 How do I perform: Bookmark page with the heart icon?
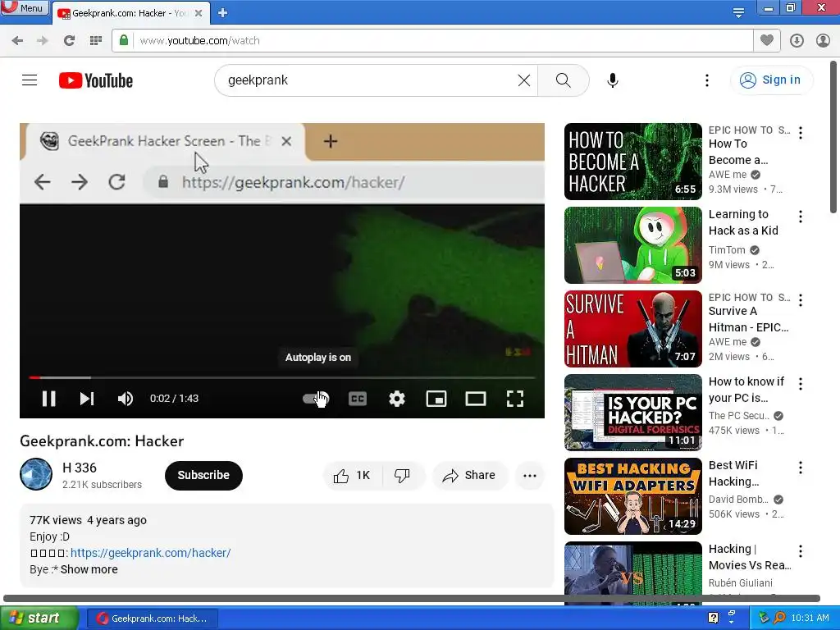pos(767,40)
